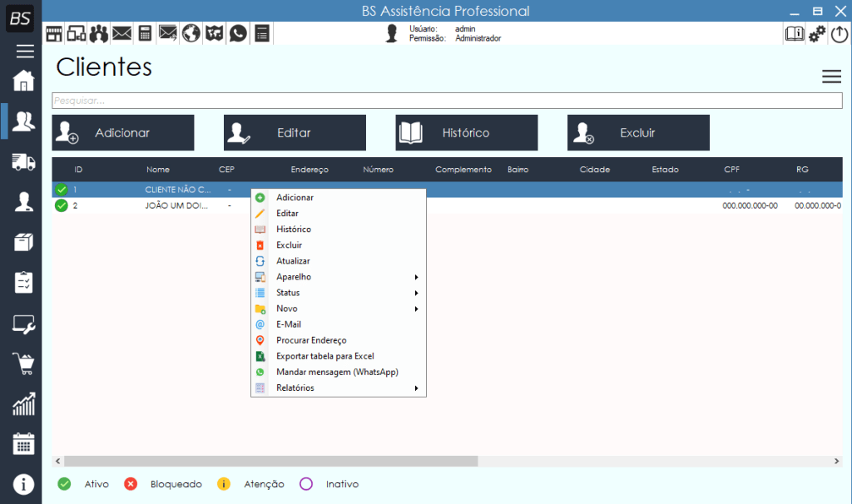Select Mandar mensagem (WhatsApp) menu entry

coord(337,373)
